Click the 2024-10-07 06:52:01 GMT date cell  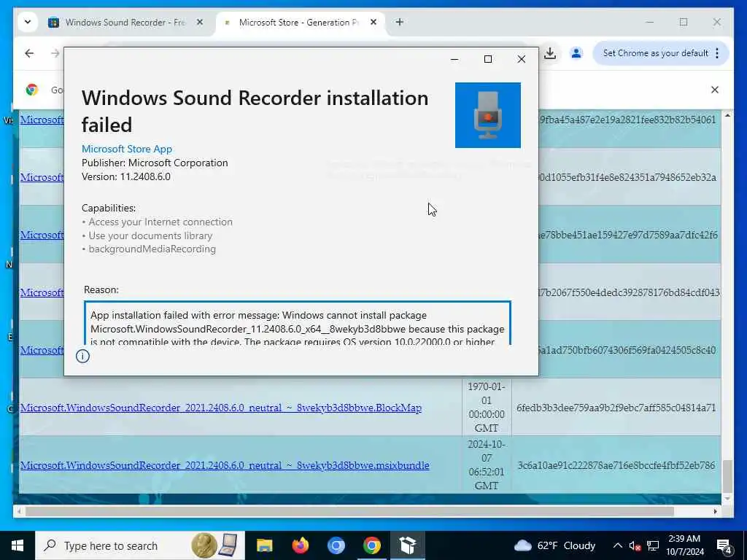(x=487, y=464)
